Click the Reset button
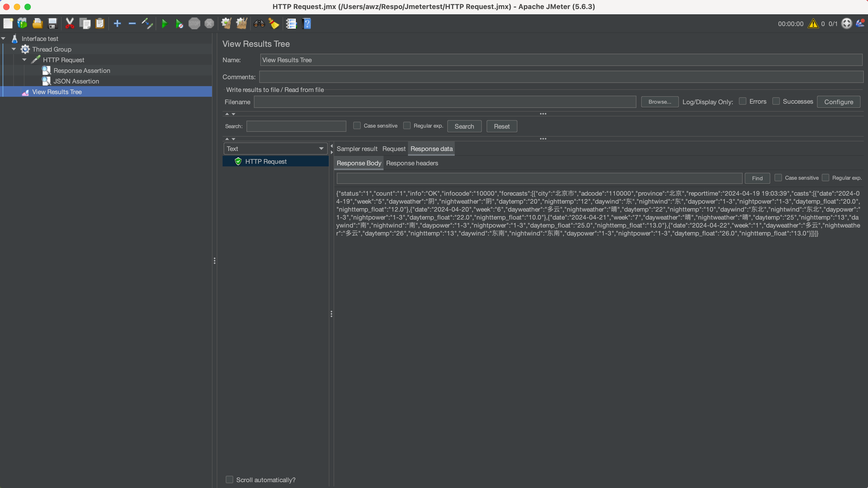The height and width of the screenshot is (488, 868). click(x=501, y=126)
